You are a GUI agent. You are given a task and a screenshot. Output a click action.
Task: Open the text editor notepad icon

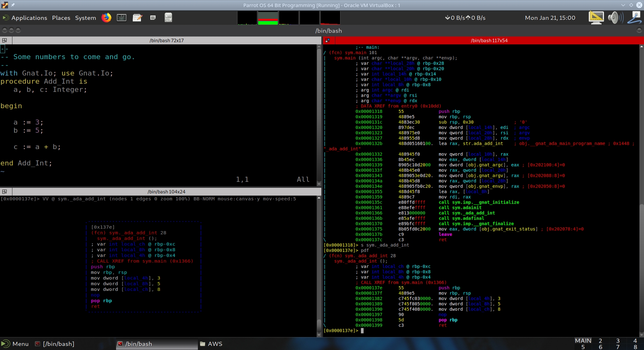pos(137,17)
